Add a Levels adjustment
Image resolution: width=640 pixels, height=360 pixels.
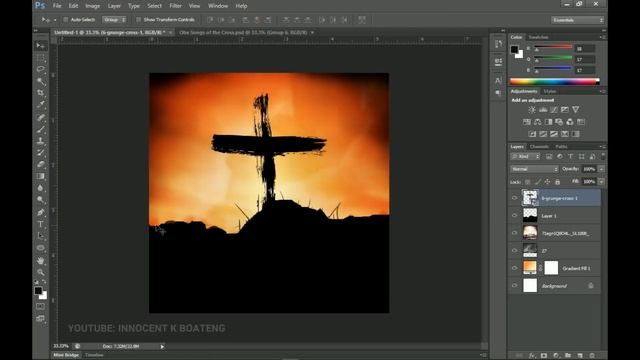(x=543, y=110)
